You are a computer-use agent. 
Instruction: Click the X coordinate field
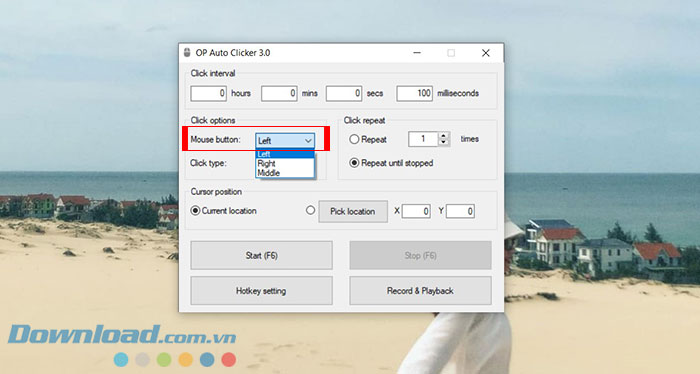point(416,211)
